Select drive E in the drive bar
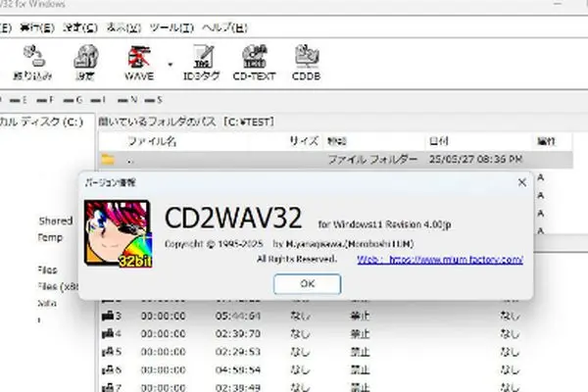This screenshot has height=392, width=588. point(19,100)
